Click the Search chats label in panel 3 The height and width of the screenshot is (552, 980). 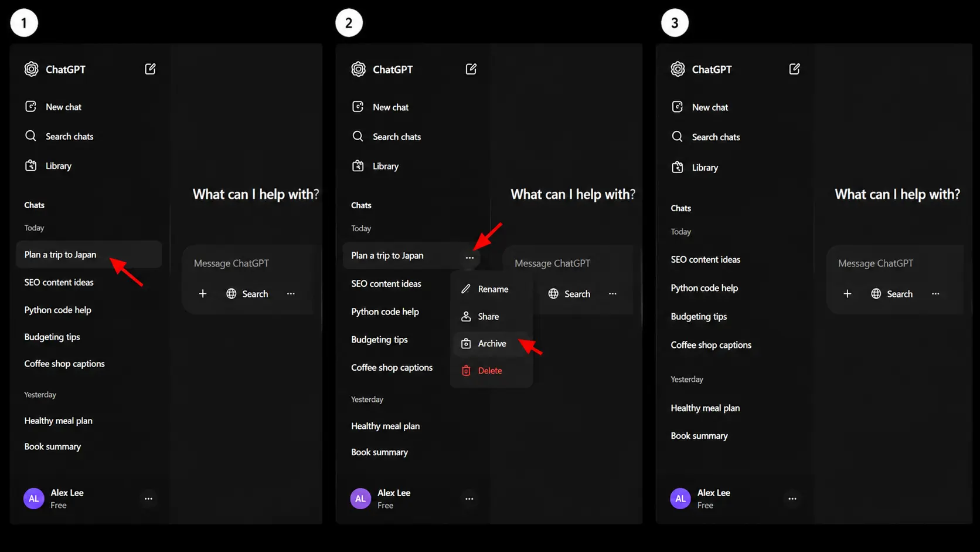(x=716, y=137)
